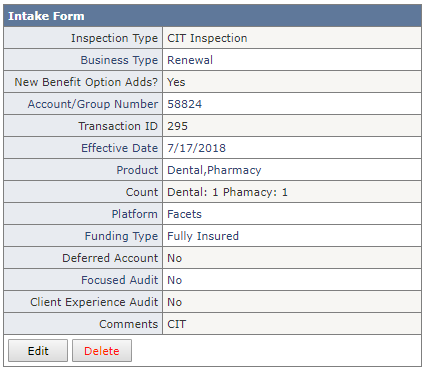Click the Comments value CIT

point(176,324)
